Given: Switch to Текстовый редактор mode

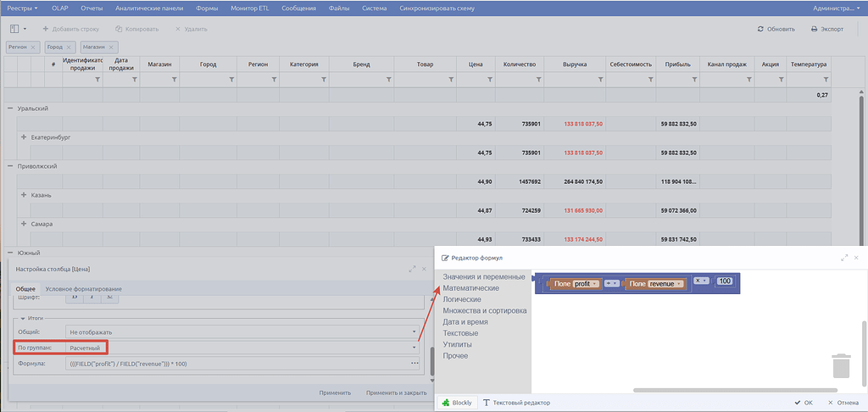Looking at the screenshot, I should coord(517,403).
